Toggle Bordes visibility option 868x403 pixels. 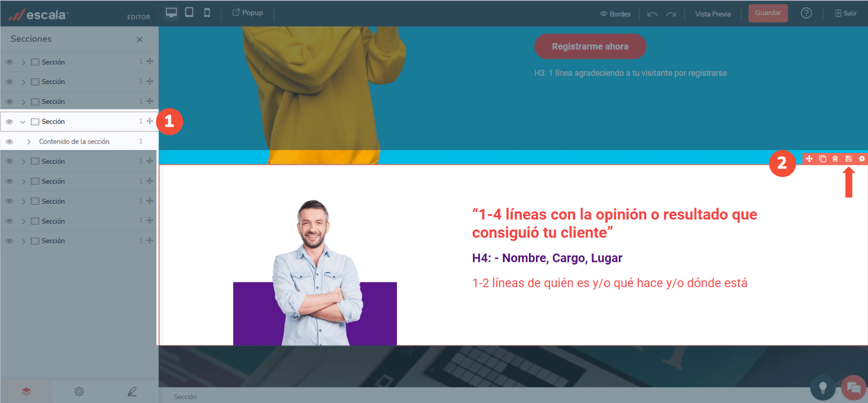tap(615, 14)
